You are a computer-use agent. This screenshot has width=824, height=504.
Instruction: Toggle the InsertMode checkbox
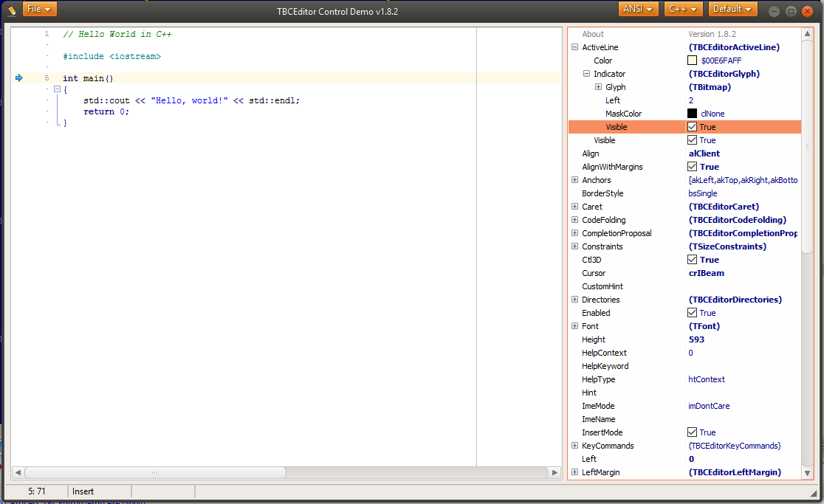click(692, 432)
